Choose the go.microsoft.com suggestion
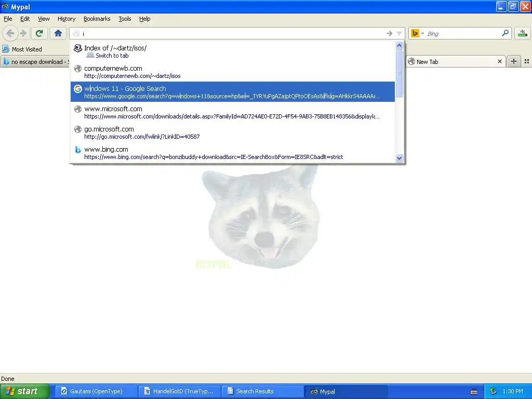The image size is (532, 399). 233,132
